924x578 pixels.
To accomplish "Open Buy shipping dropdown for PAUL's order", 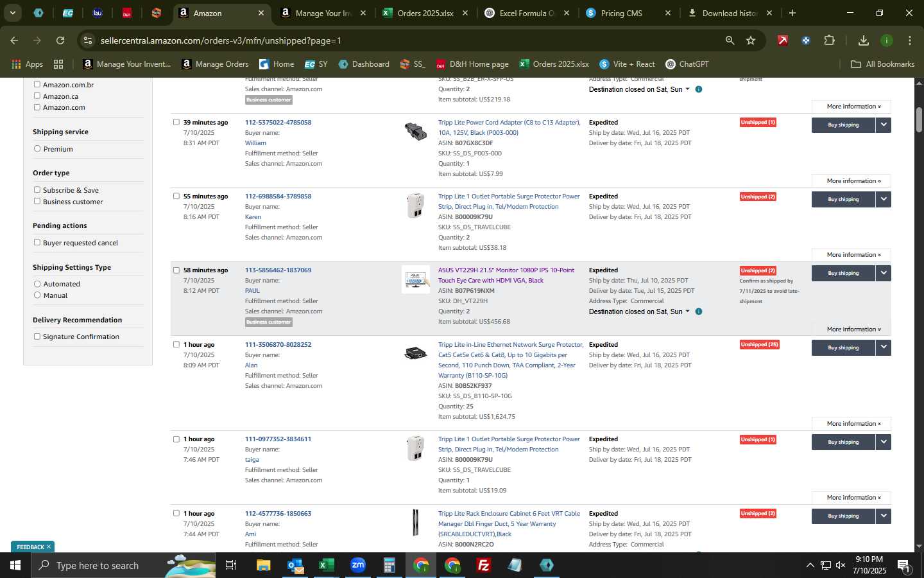I will click(x=884, y=273).
